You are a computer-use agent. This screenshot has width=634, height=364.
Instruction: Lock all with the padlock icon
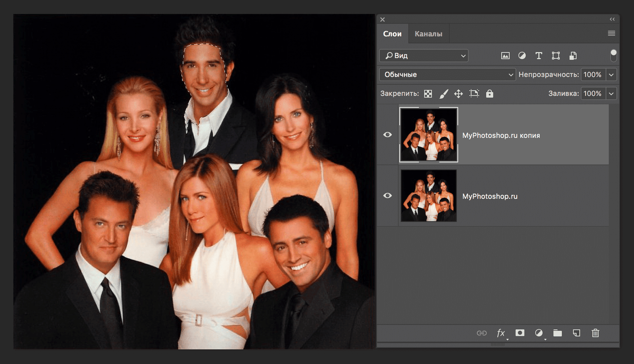[490, 93]
